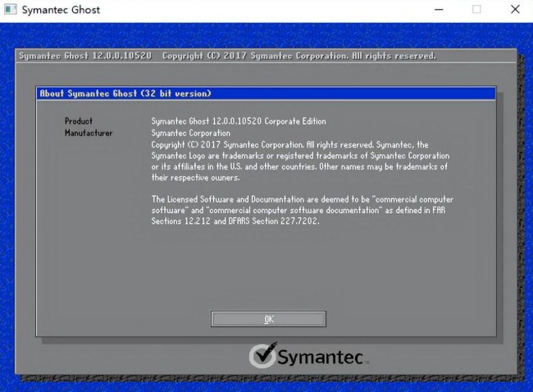This screenshot has width=533, height=392.
Task: Click the 'Manufacturer' label
Action: [89, 133]
